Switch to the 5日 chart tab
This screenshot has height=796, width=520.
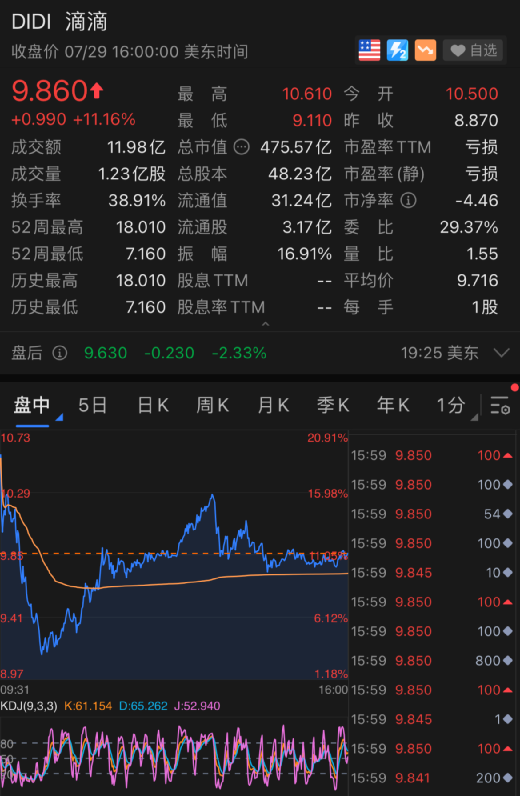[92, 405]
